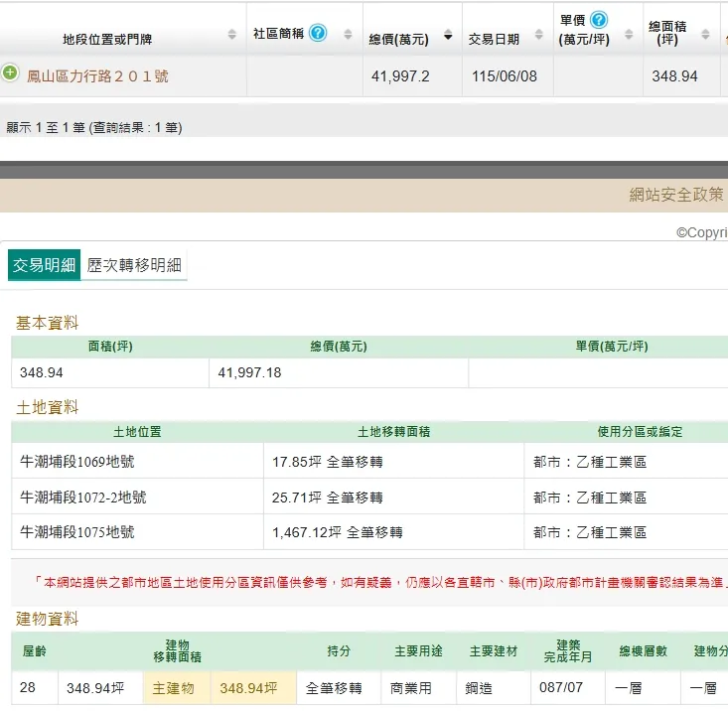Click the 基本資料 section heading
Screen dimensions: 728x712
[x=47, y=323]
